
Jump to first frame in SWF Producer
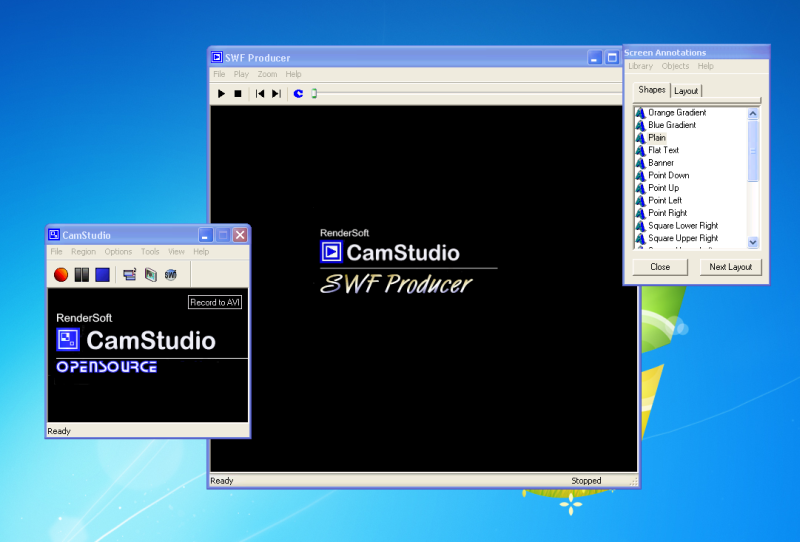click(260, 93)
